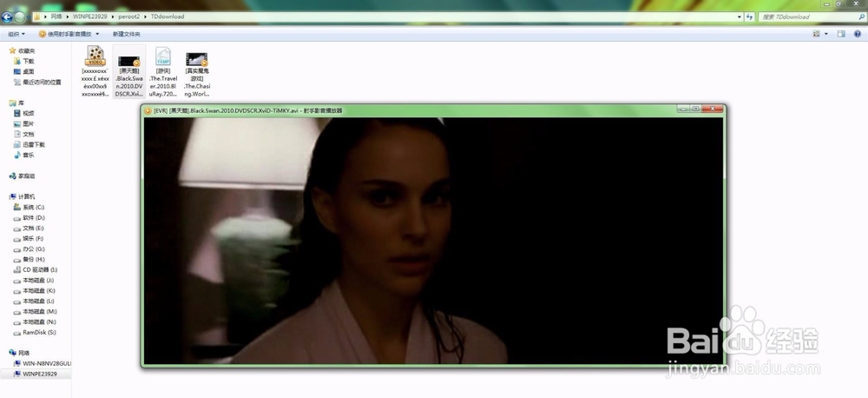Screen dimensions: 868x398
Task: Open drive 文档 (E:)
Action: 29,229
